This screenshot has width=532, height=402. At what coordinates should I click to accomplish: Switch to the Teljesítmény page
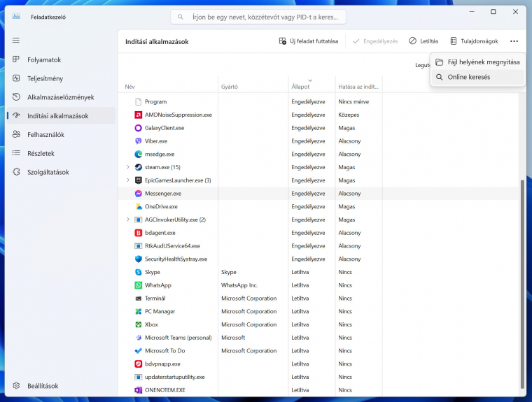61,78
